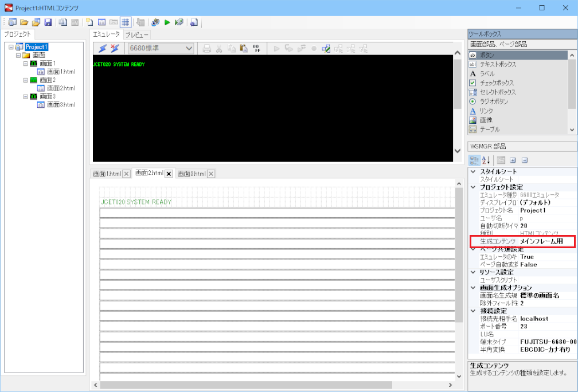Close the 画面3.html tab

211,174
